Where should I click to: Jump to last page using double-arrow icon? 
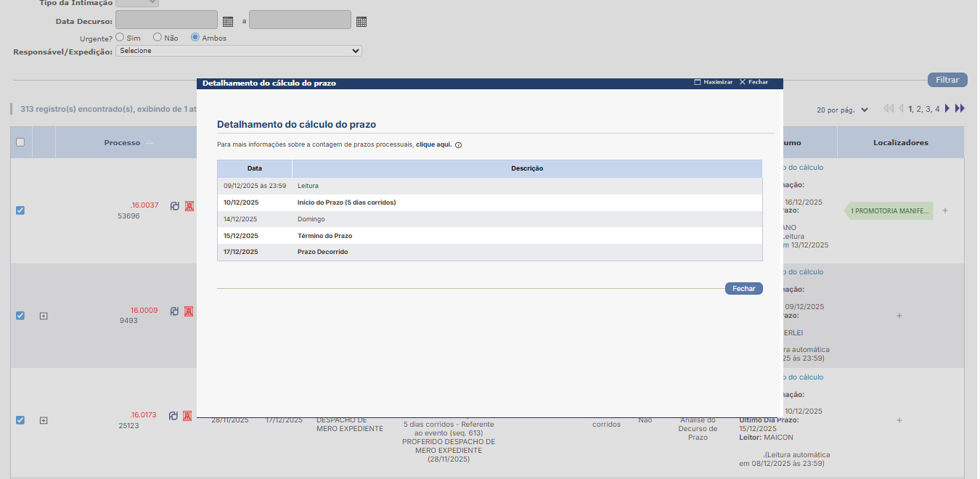961,107
